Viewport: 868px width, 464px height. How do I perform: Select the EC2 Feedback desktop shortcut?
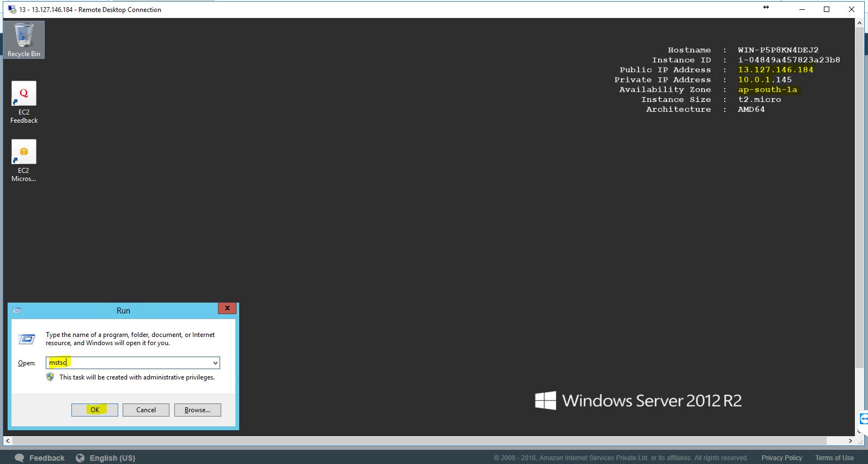[x=23, y=102]
